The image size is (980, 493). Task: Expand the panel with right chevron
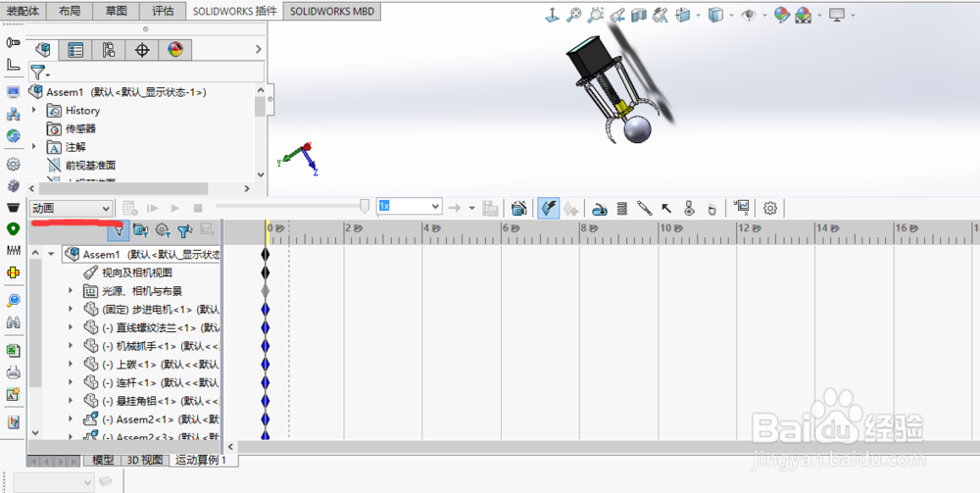click(259, 49)
